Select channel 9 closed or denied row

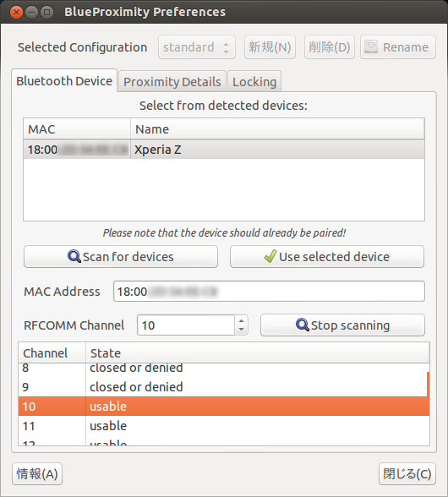point(222,387)
